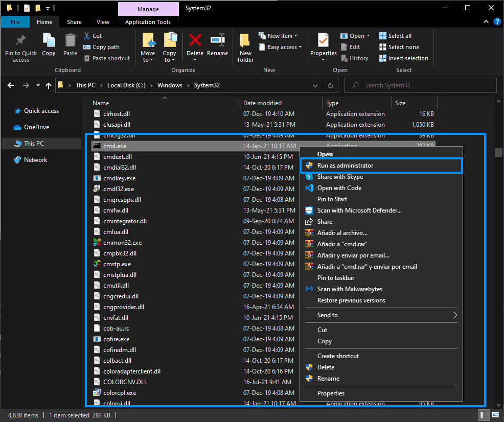
Task: Select none via the Select pane
Action: [399, 46]
